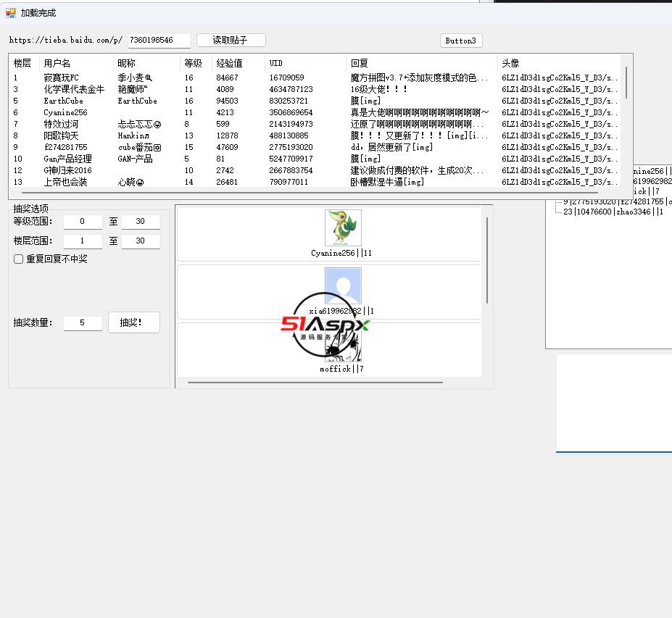This screenshot has height=618, width=672.
Task: Click the 楼层范围 maximum value field
Action: pyautogui.click(x=140, y=241)
